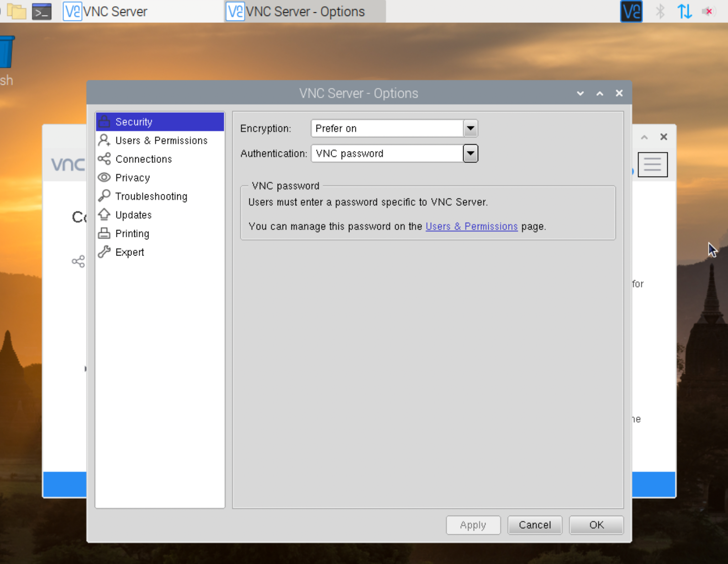Launch the terminal from the panel

point(42,11)
